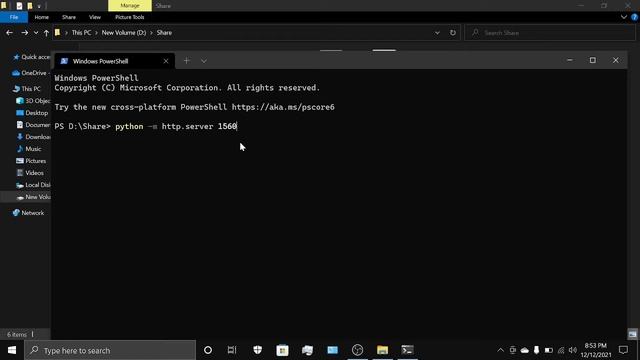Switch to Windows Terminal on taskbar
Image resolution: width=640 pixels, height=360 pixels.
[x=407, y=350]
